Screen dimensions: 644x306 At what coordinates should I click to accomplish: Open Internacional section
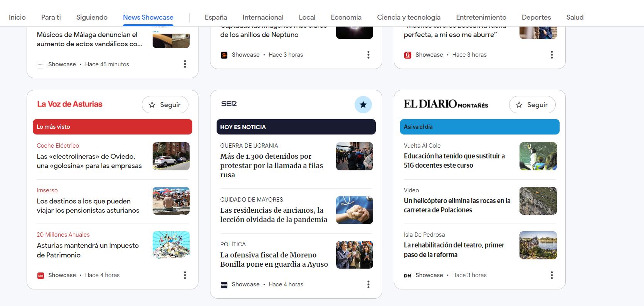coord(263,17)
